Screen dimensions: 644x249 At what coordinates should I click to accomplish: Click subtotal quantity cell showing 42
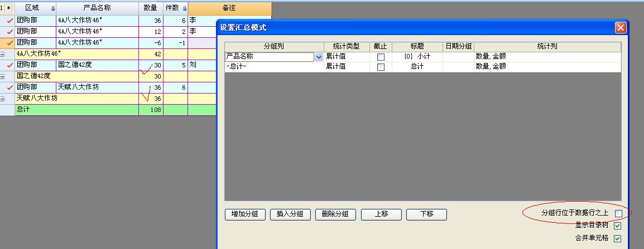pos(151,53)
